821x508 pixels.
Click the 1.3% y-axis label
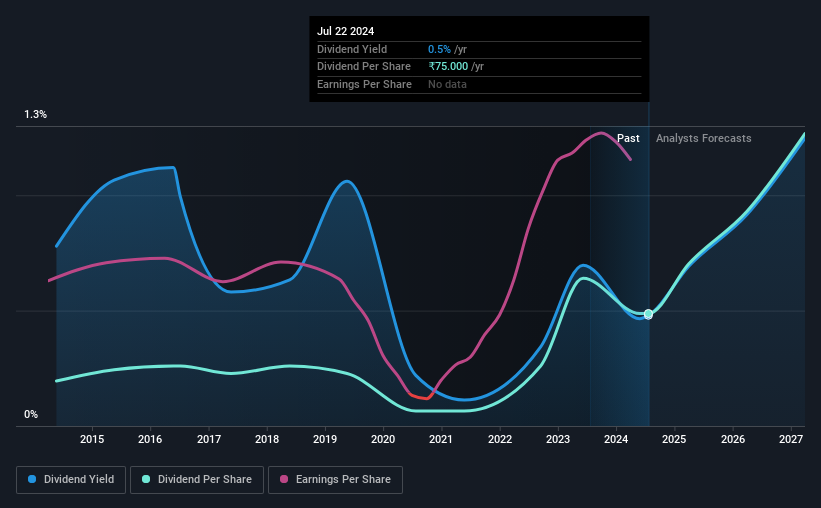coord(36,114)
